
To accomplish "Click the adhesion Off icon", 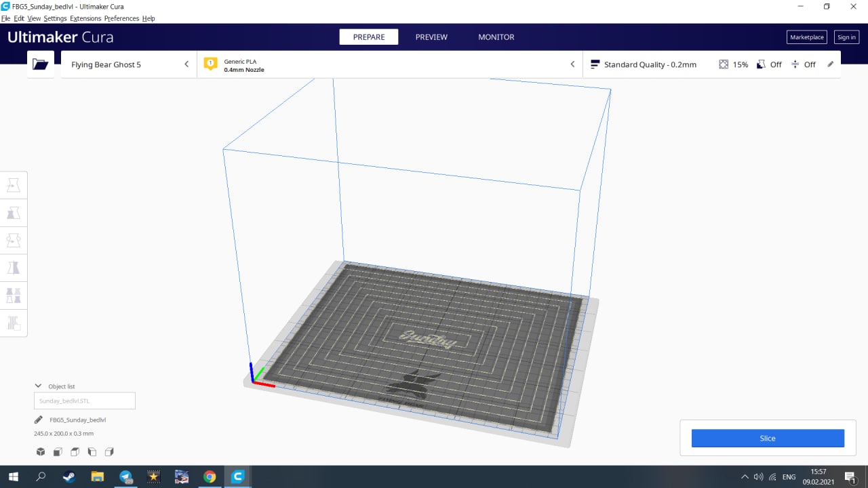I will 795,64.
